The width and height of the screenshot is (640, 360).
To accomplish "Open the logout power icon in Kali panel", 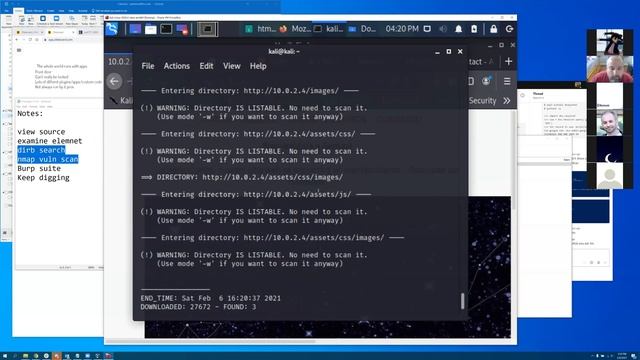I will pyautogui.click(x=509, y=29).
